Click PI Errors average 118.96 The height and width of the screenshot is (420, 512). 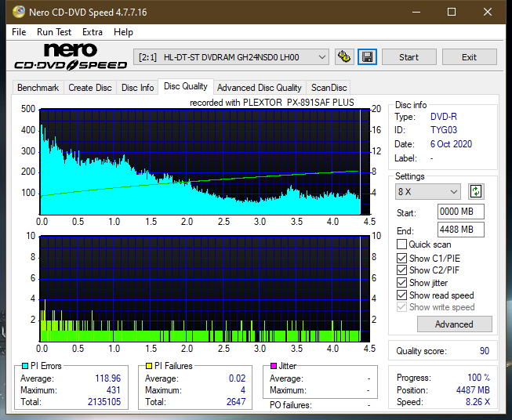(x=107, y=378)
